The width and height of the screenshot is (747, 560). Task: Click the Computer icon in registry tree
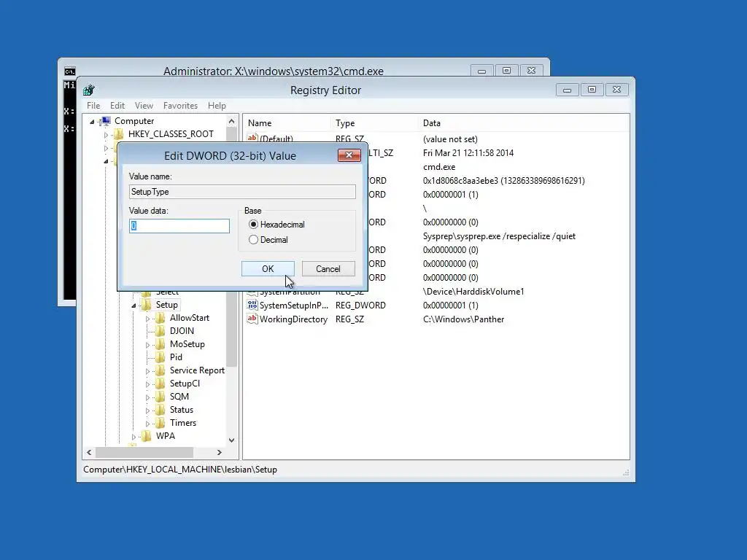(x=106, y=121)
